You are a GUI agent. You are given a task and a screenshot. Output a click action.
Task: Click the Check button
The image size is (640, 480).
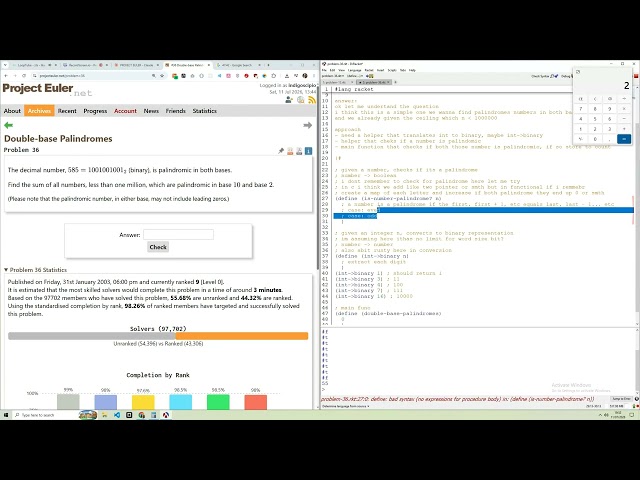pyautogui.click(x=158, y=247)
